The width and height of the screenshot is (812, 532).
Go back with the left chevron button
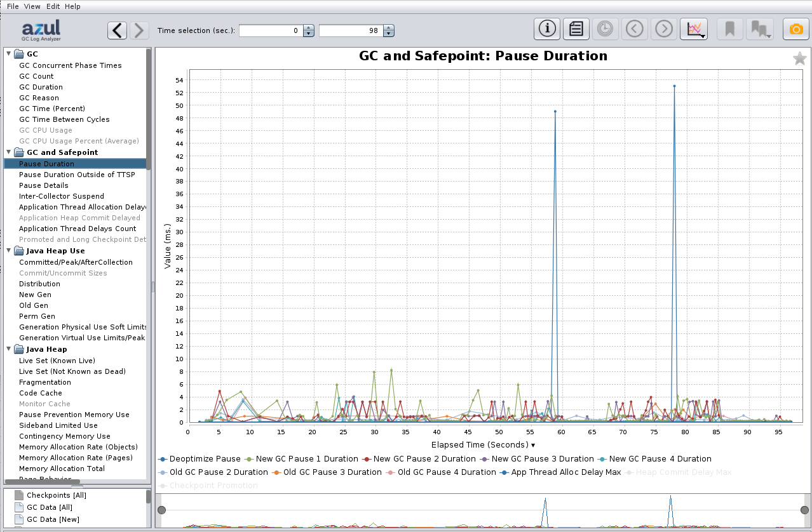(x=117, y=30)
